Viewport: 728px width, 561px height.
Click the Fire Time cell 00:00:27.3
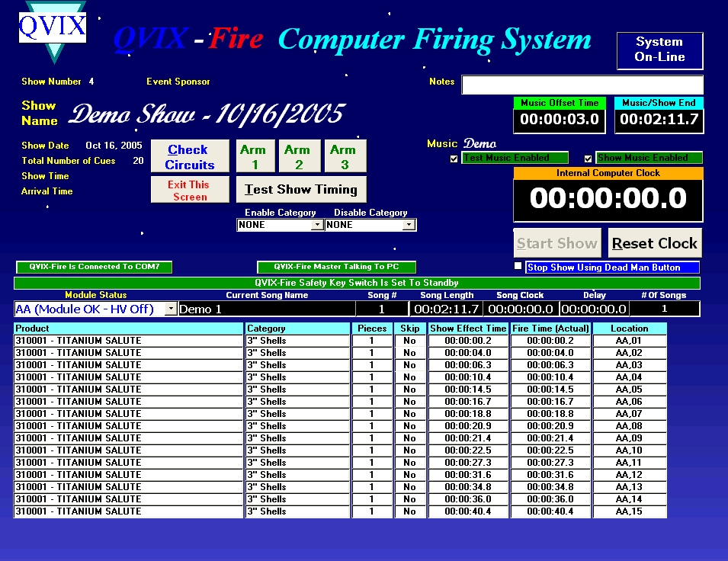coord(550,463)
